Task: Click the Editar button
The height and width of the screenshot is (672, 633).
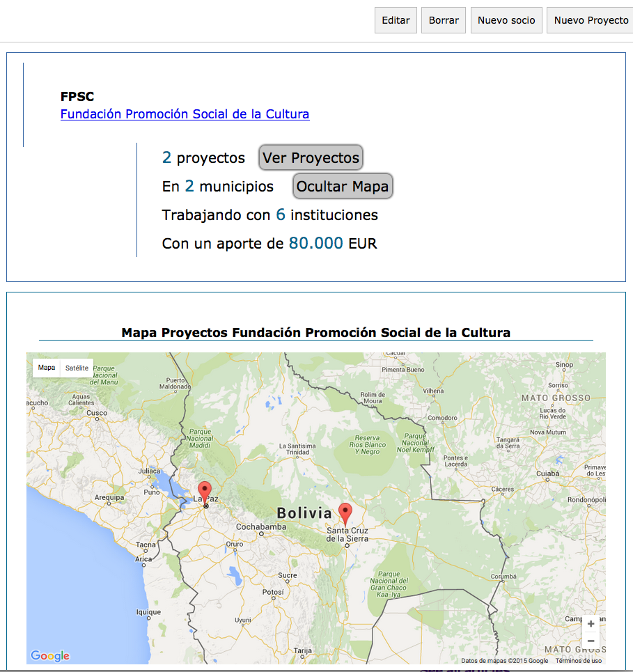Action: [x=396, y=20]
